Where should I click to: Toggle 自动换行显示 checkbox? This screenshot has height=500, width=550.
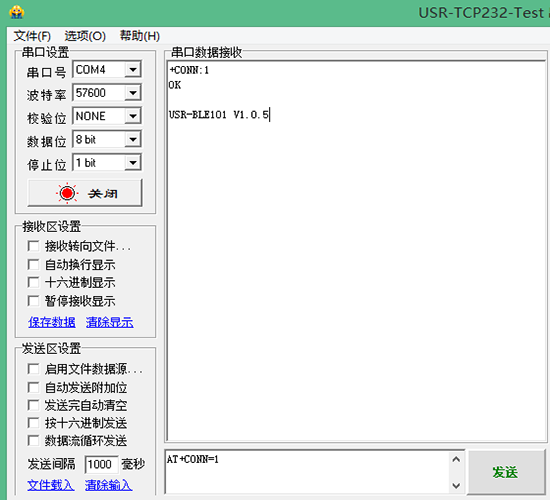pyautogui.click(x=33, y=265)
